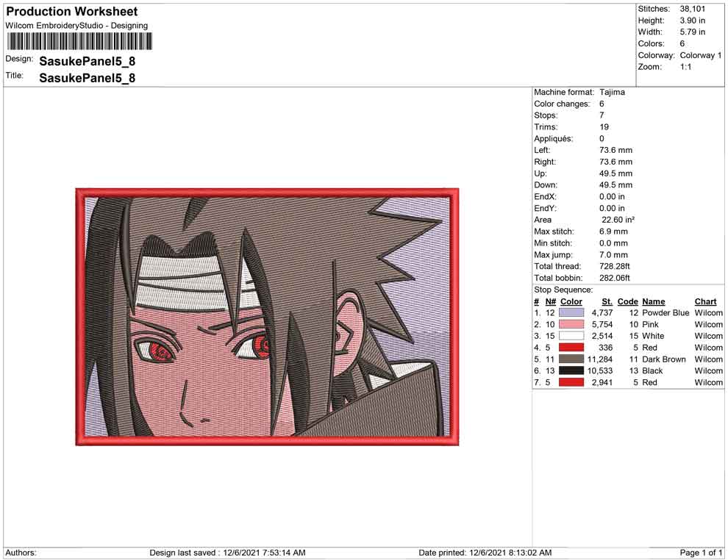Click the Dark Brown color swatch
The image size is (728, 560).
[571, 359]
